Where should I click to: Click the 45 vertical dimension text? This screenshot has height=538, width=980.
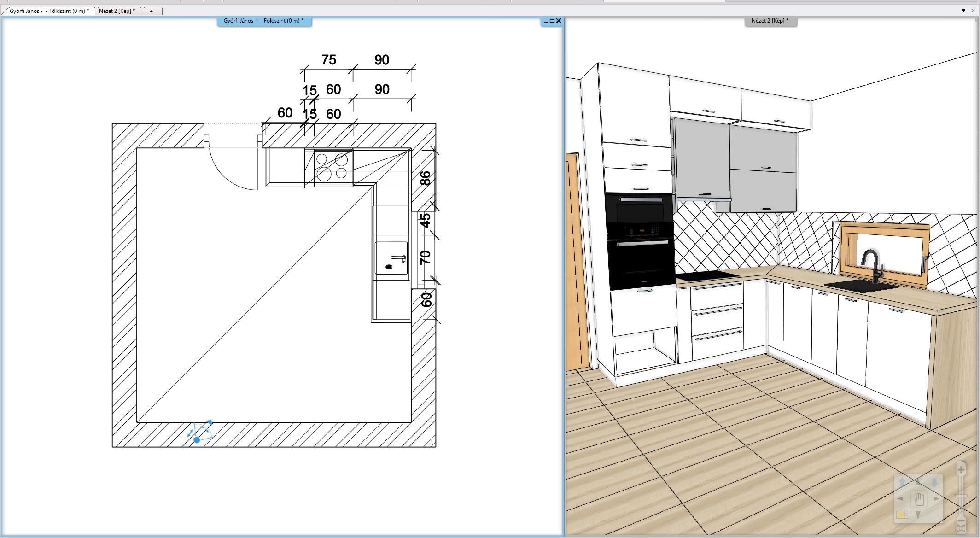(x=425, y=220)
